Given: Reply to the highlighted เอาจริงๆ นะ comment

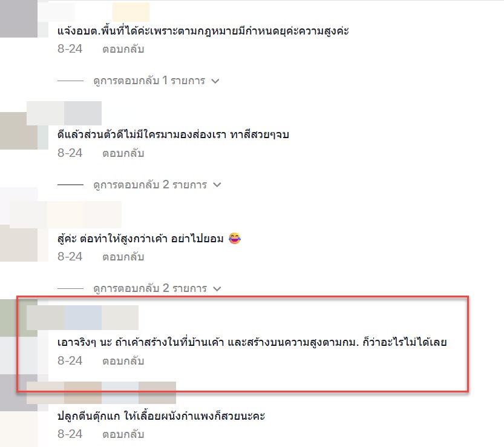Looking at the screenshot, I should (x=123, y=361).
